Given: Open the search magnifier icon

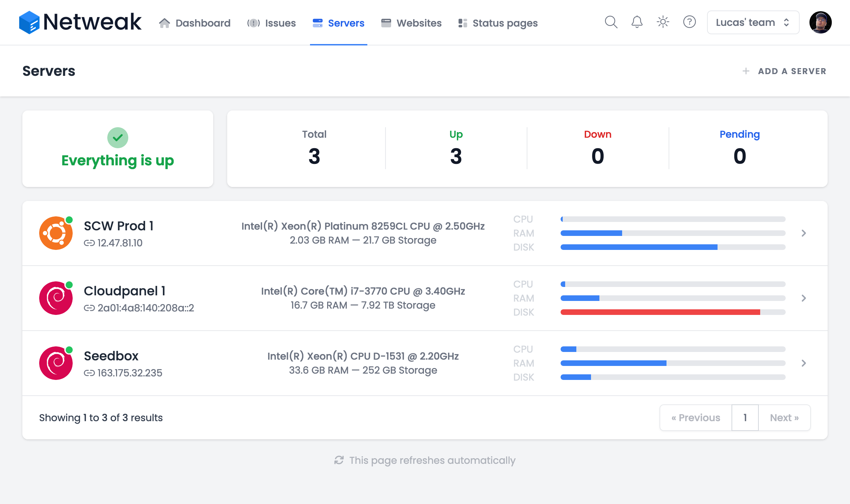Looking at the screenshot, I should click(x=611, y=22).
